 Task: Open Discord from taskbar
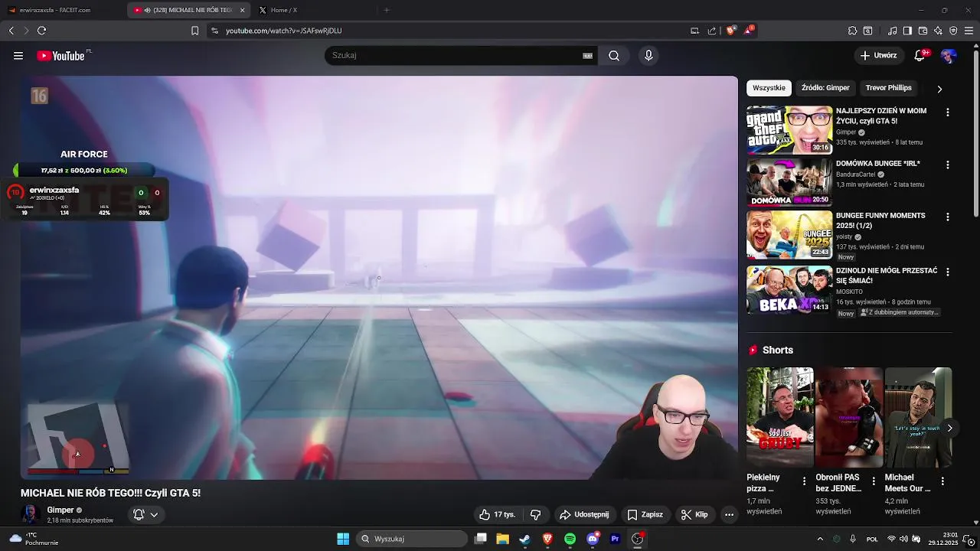click(593, 539)
